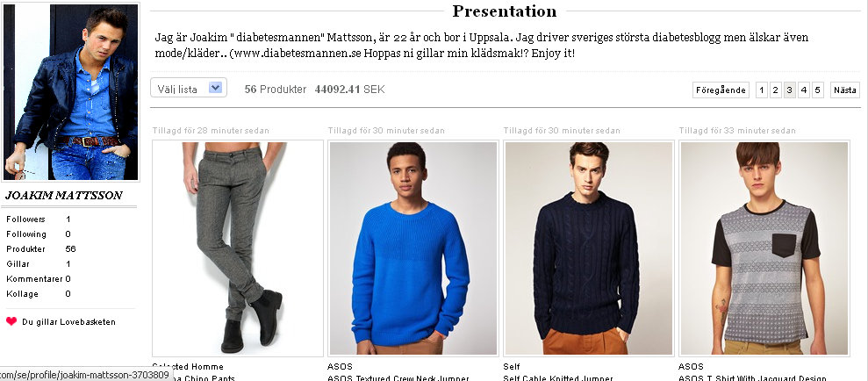Open the navy cable knitted jumper image

[588, 248]
